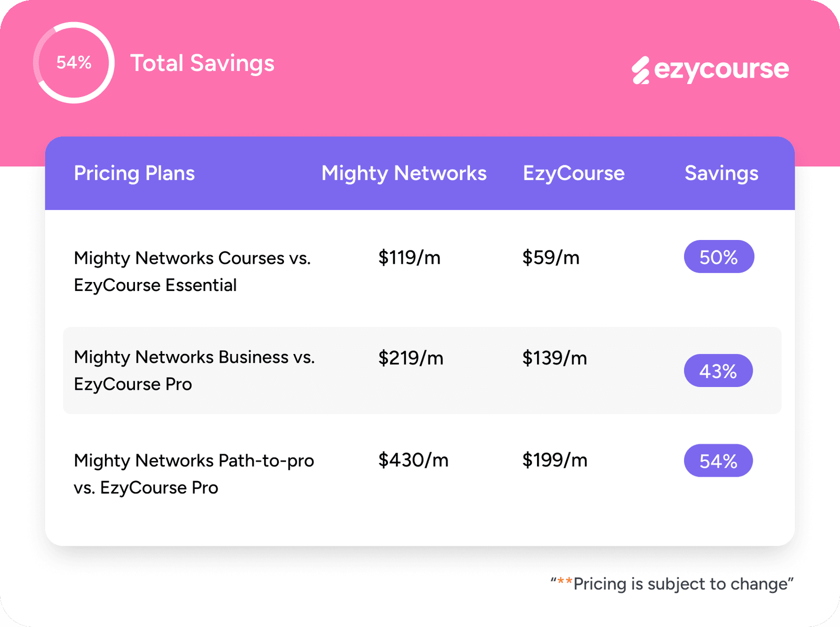Screen dimensions: 840x627
Task: Click the $139/m EzyCourse price
Action: (x=554, y=358)
